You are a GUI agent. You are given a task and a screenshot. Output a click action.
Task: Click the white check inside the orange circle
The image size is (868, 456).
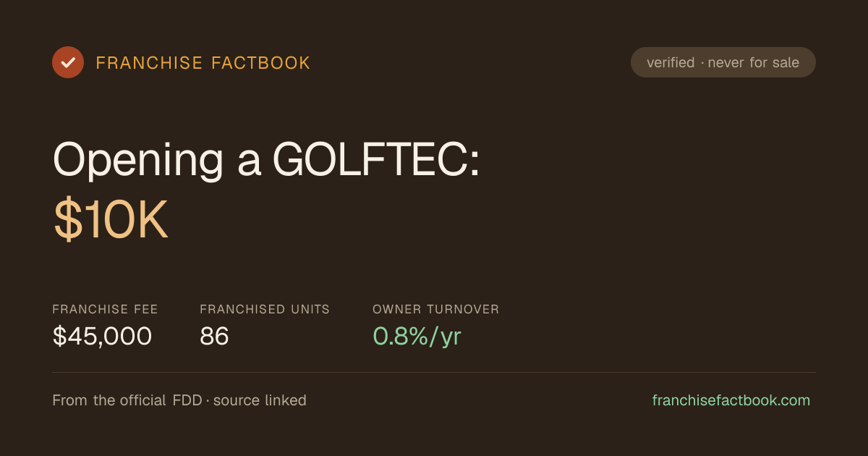[68, 62]
